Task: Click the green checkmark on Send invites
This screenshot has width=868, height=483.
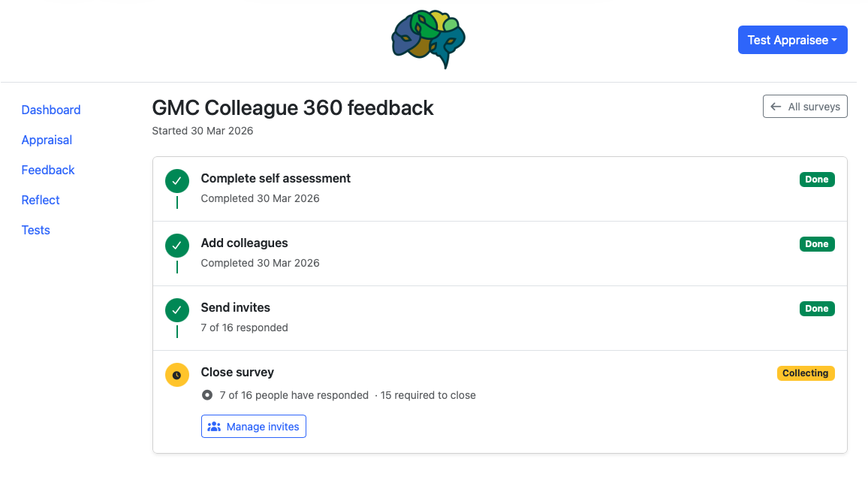Action: 176,310
